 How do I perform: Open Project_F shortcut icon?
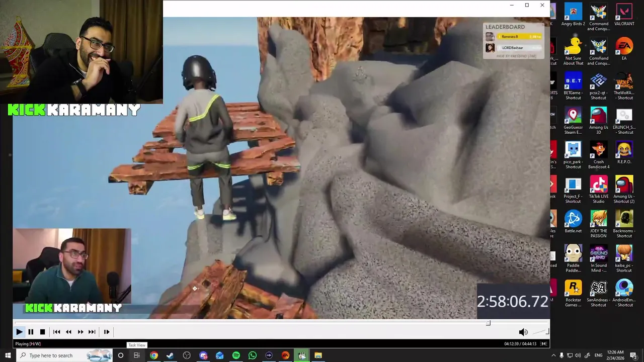tap(573, 189)
